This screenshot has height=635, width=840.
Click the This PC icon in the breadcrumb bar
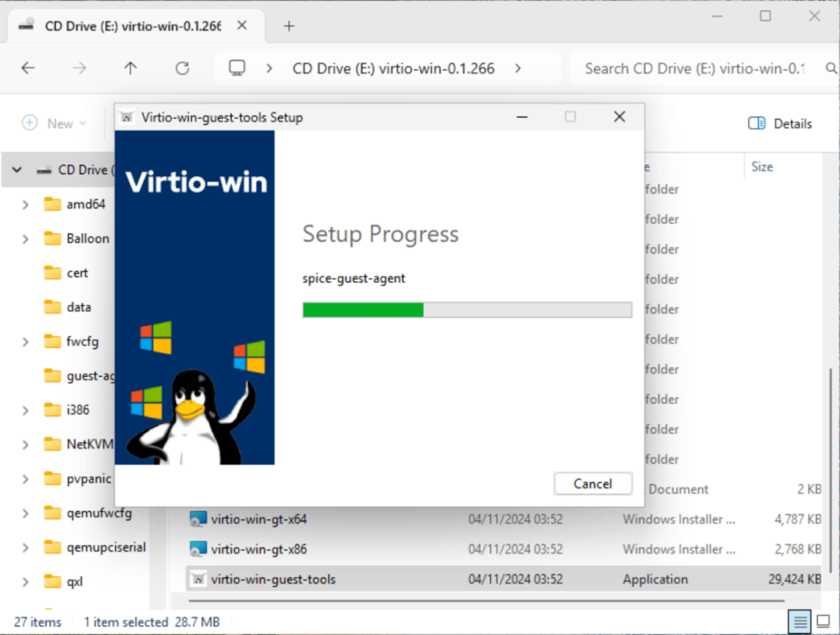click(x=237, y=68)
